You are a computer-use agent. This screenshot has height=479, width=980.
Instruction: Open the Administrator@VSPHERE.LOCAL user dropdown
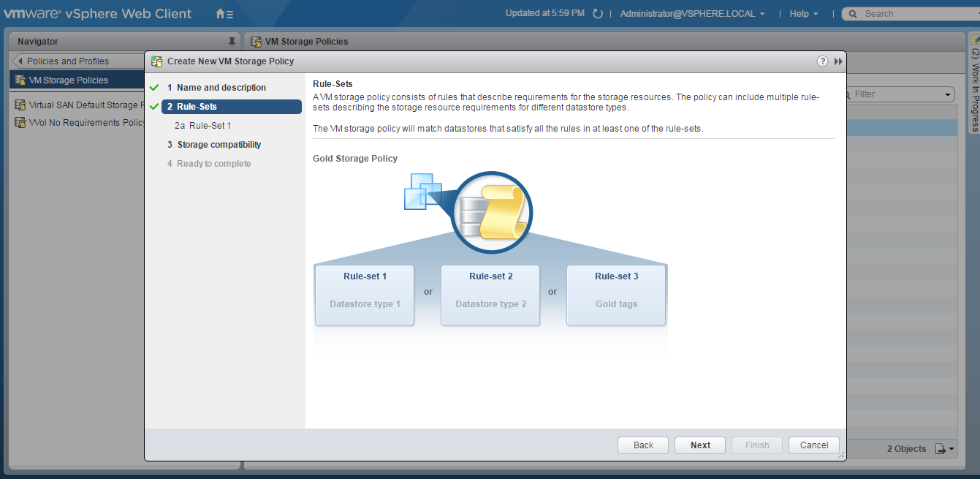click(x=692, y=14)
